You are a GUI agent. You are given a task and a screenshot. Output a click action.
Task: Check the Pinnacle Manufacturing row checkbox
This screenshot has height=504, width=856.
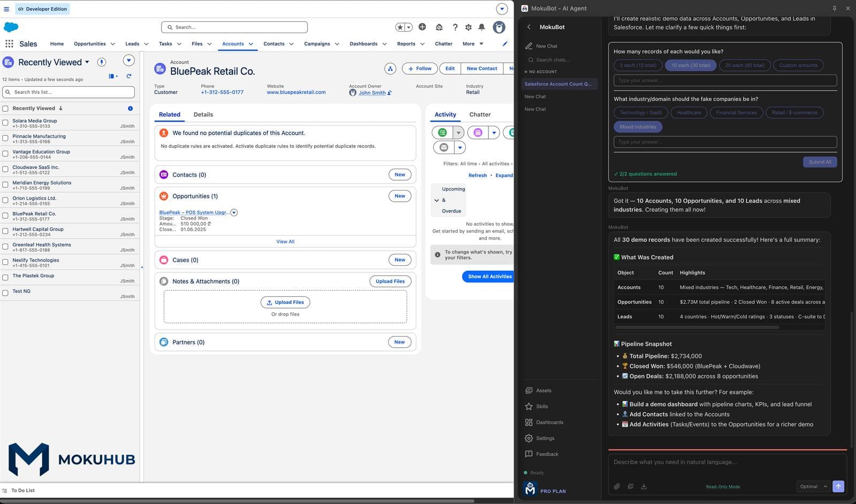click(5, 138)
